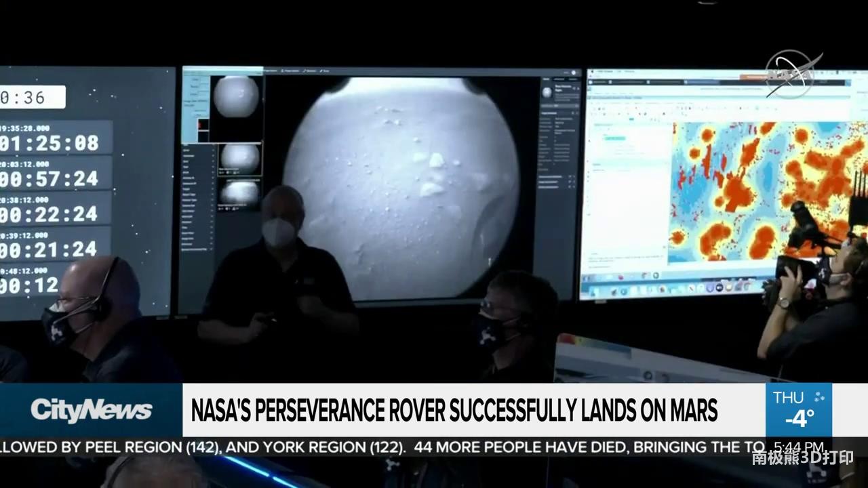Image resolution: width=868 pixels, height=488 pixels.
Task: Select the top Mars thumbnail in the viewer
Action: [235, 97]
